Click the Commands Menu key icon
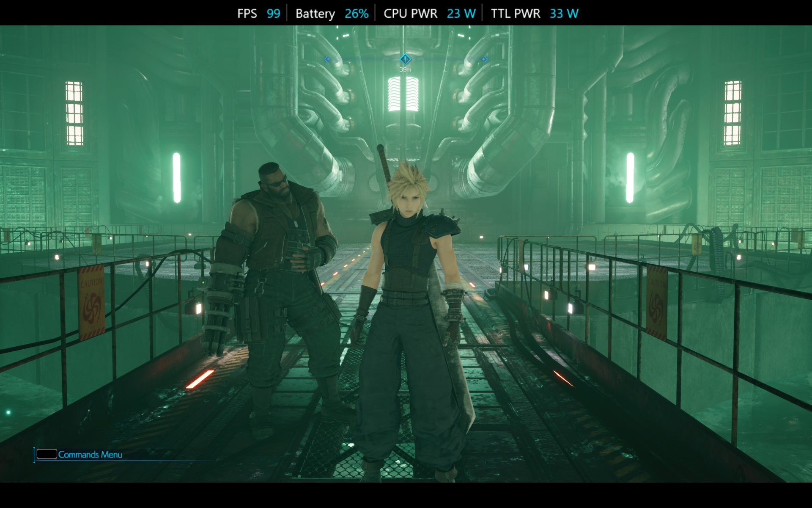The width and height of the screenshot is (812, 508). [47, 454]
